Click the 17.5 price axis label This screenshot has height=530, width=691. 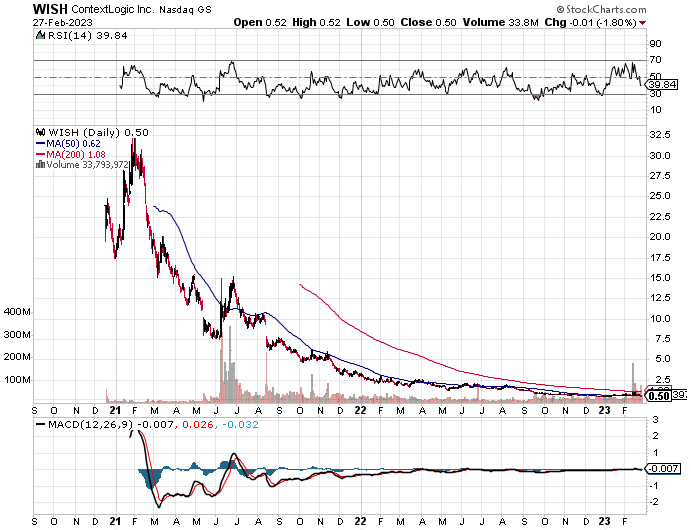pos(660,258)
